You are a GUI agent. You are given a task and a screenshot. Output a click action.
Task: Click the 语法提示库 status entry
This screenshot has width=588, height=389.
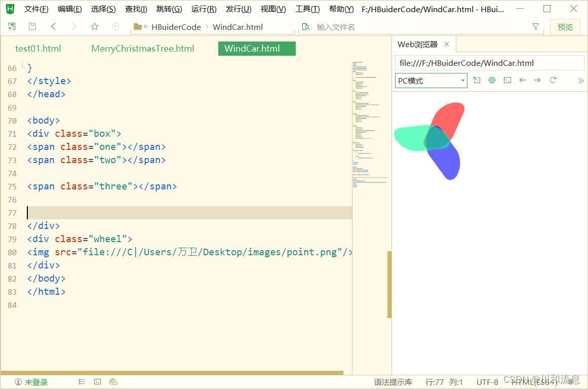(x=393, y=382)
